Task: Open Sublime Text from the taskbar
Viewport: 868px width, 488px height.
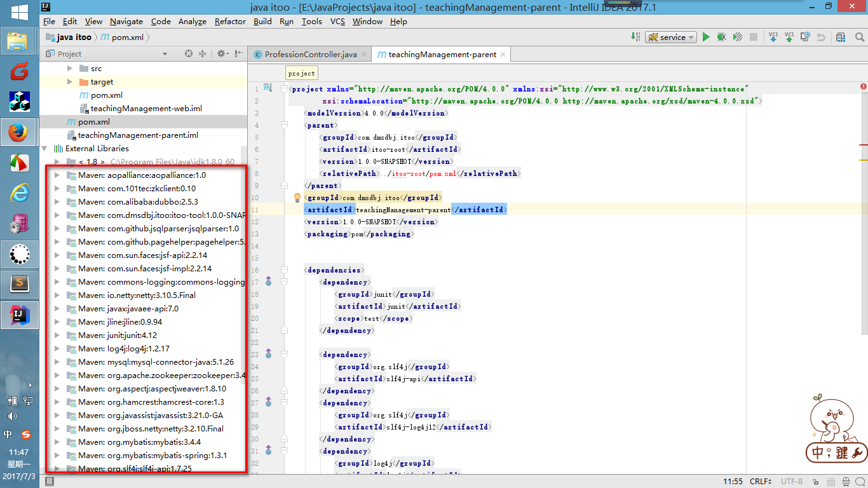Action: click(19, 284)
